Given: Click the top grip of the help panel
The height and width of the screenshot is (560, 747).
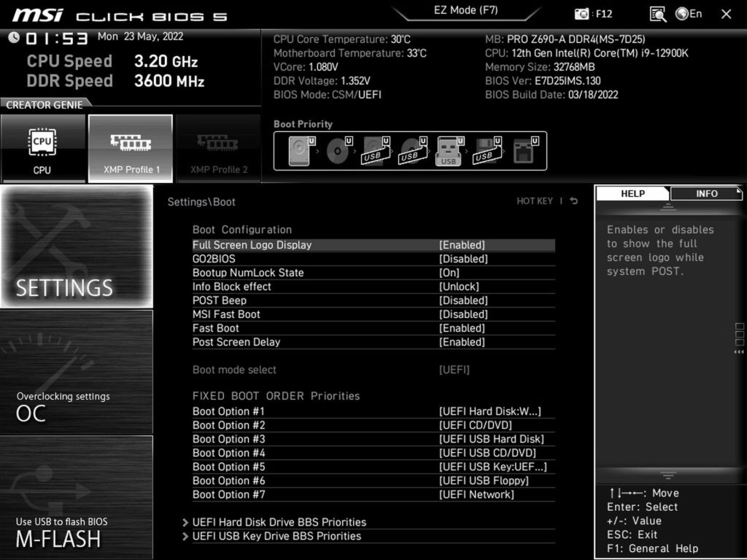Looking at the screenshot, I should click(668, 207).
